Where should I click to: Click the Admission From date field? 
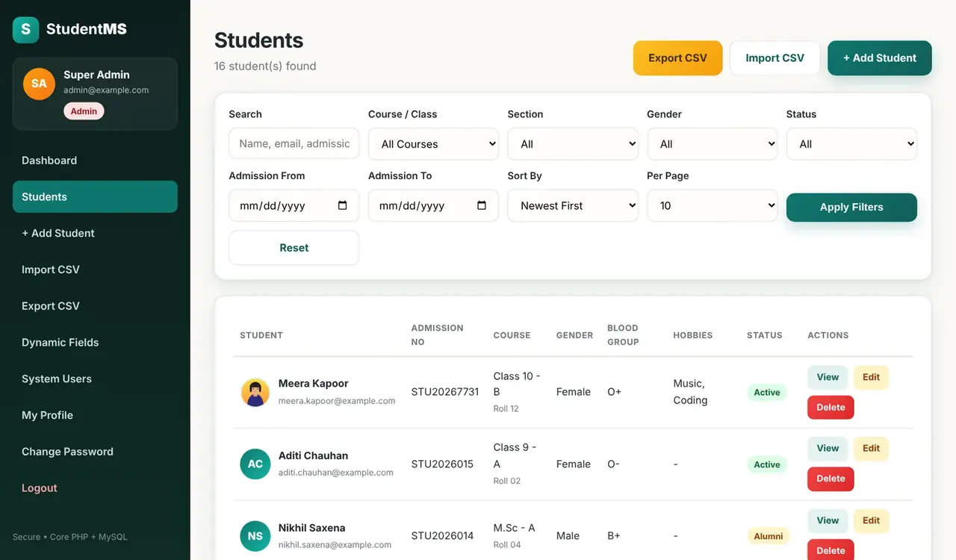click(x=294, y=205)
